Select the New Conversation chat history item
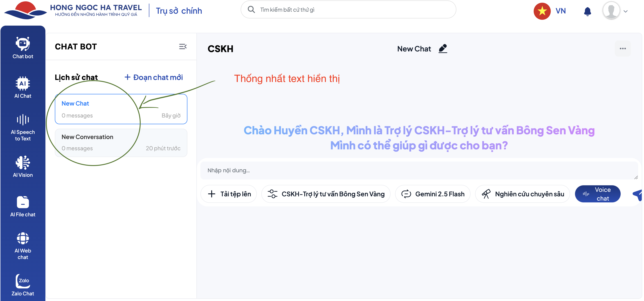Screen dimensions: 644x301 [121, 143]
